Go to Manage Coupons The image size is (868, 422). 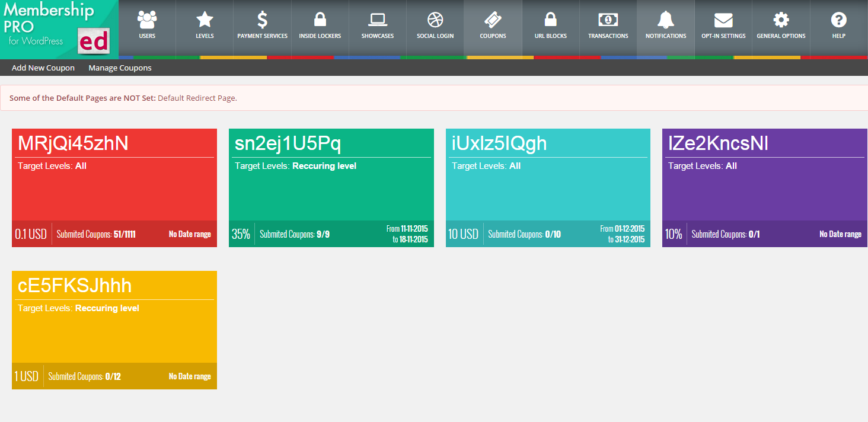tap(120, 68)
